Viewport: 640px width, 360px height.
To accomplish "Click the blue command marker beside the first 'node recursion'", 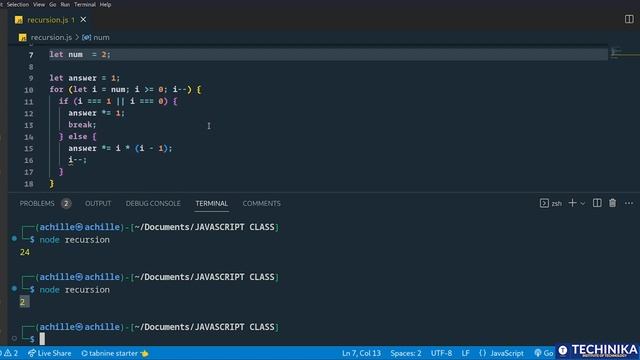I will [x=14, y=238].
